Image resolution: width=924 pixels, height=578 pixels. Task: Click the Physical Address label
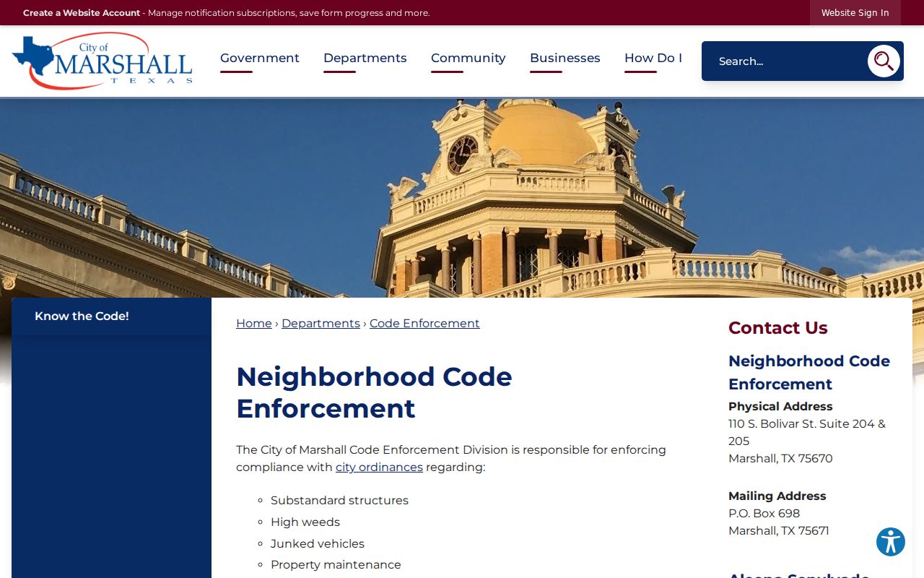coord(780,407)
